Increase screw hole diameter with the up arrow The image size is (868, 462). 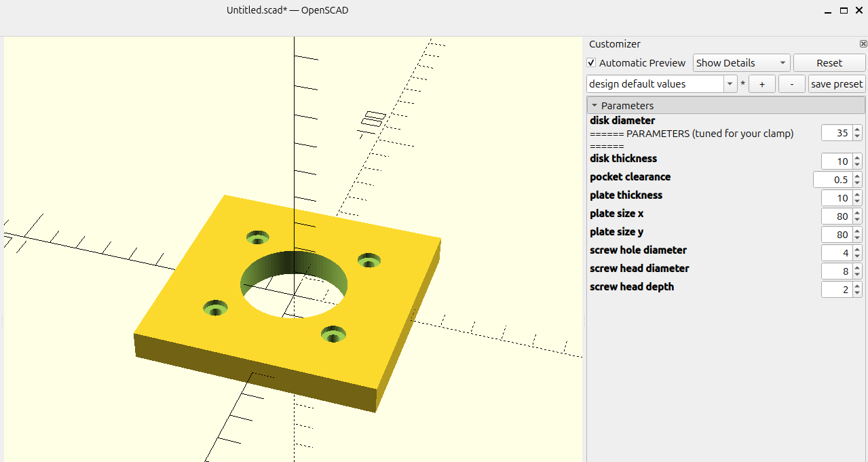[x=857, y=250]
